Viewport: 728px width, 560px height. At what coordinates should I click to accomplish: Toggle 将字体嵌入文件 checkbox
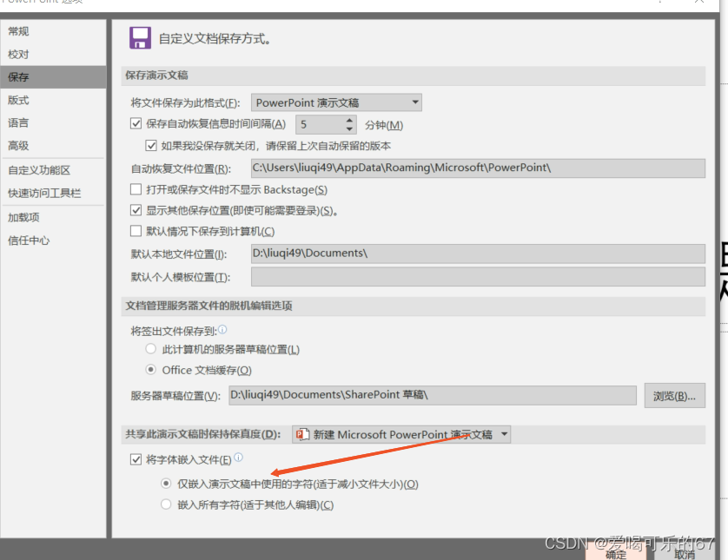coord(136,459)
